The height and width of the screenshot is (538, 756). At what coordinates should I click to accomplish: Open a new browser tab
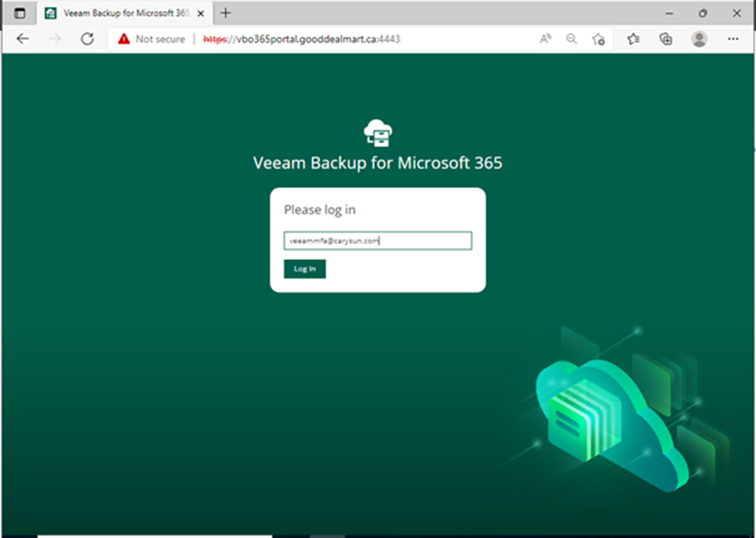[x=225, y=13]
